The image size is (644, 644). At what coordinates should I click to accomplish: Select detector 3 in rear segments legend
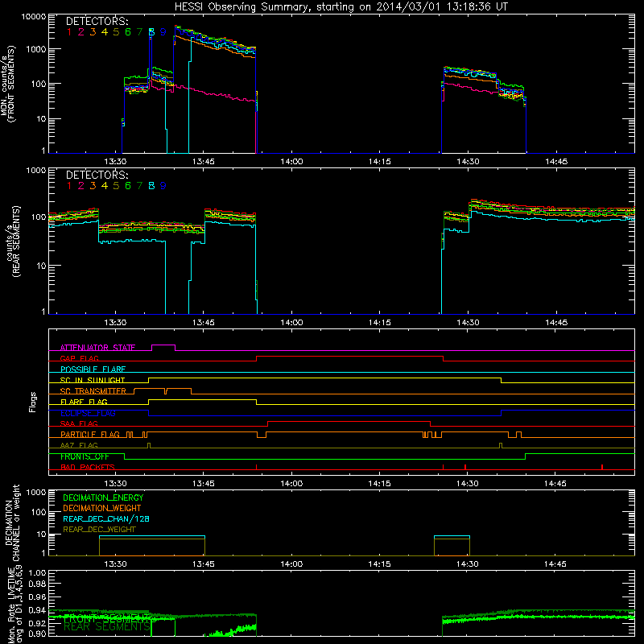pos(93,186)
